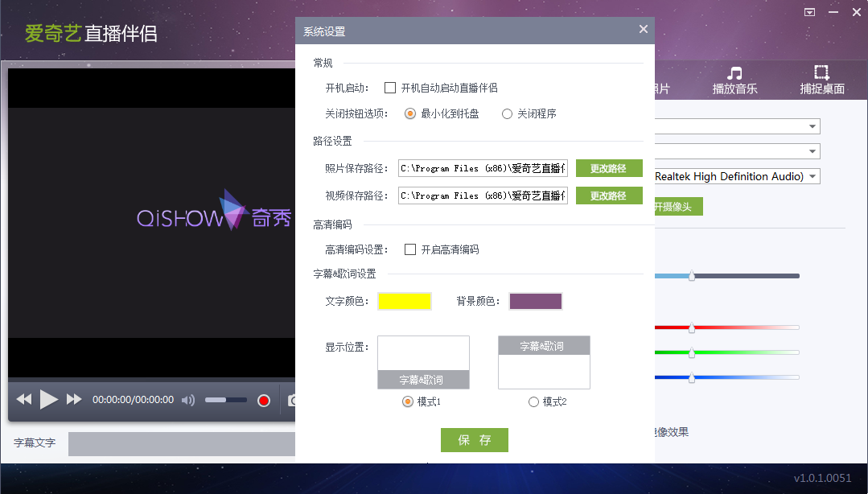Viewport: 868px width, 494px height.
Task: Expand the second dropdown in the right panel
Action: [812, 151]
